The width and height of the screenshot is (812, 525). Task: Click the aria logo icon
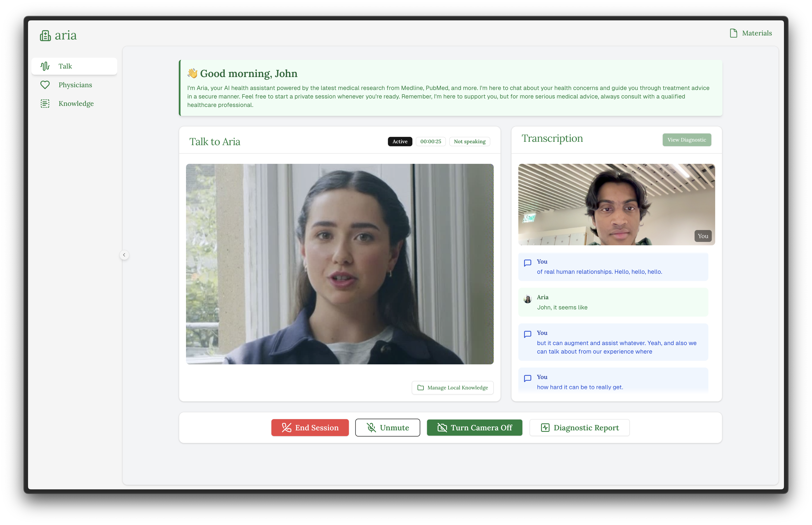point(45,35)
